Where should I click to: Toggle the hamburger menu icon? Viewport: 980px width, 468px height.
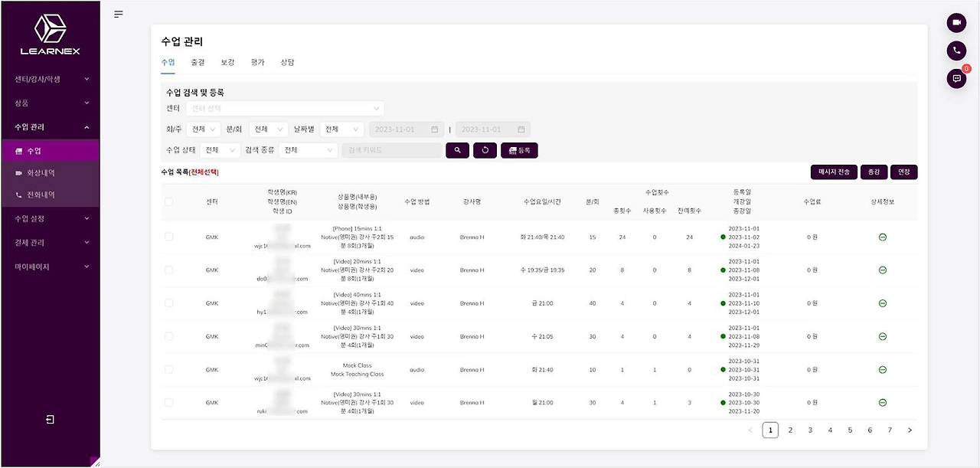pos(119,14)
